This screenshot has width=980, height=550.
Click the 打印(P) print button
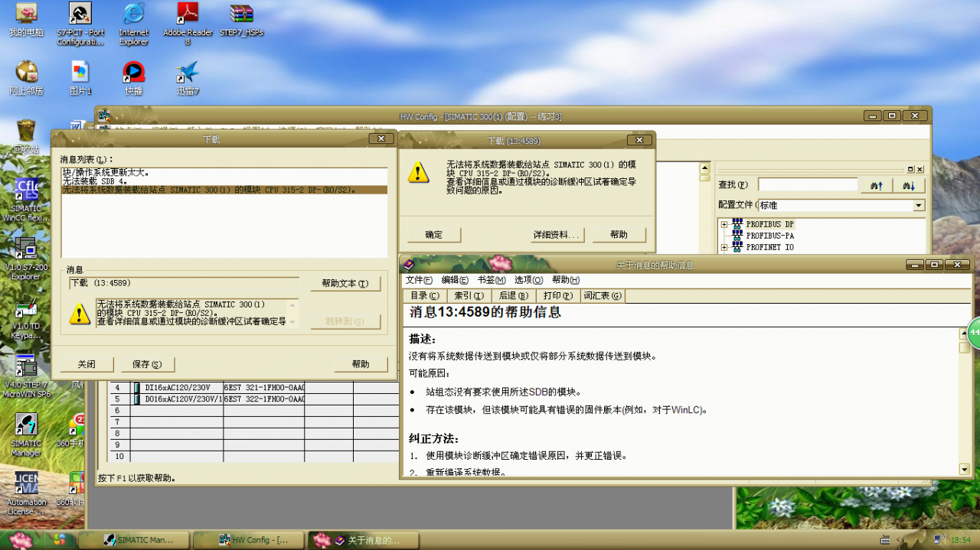click(557, 295)
